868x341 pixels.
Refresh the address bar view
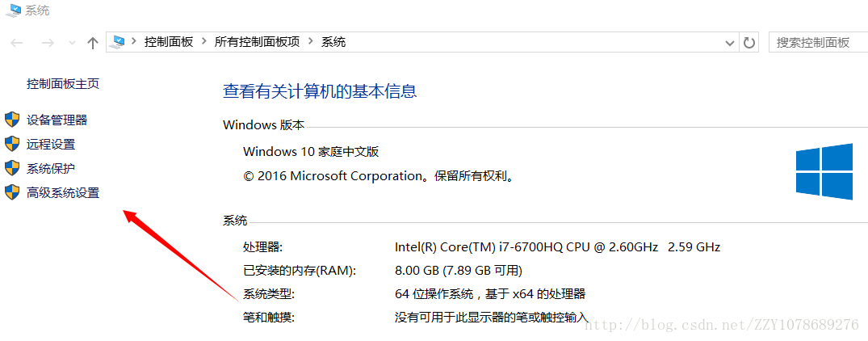pyautogui.click(x=749, y=43)
